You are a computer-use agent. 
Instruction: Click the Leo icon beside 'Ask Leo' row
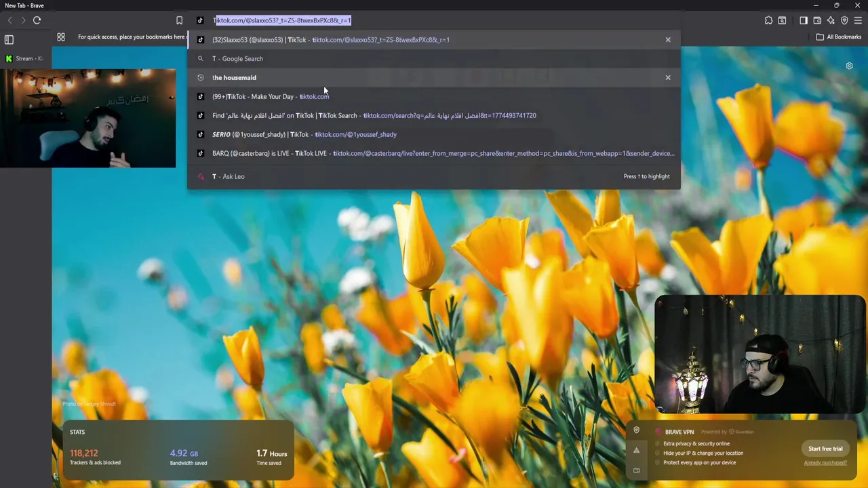(200, 176)
